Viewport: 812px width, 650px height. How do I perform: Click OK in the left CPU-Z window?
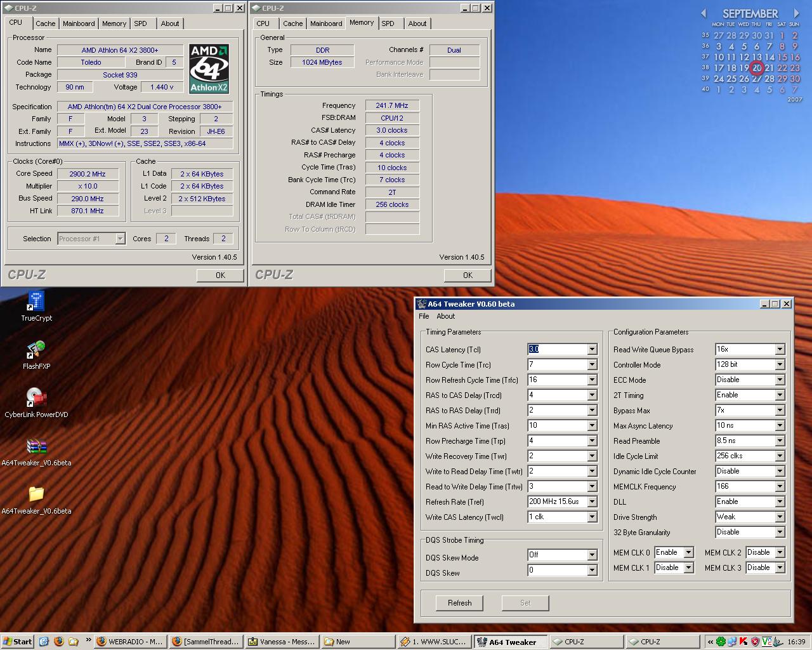pos(220,275)
